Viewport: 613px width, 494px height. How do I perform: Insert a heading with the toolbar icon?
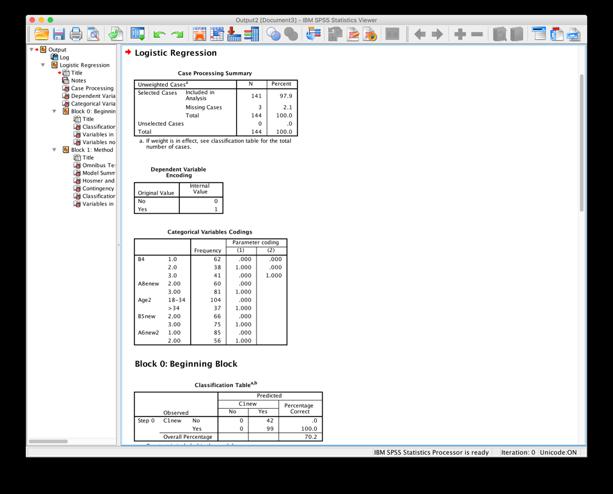click(x=539, y=34)
